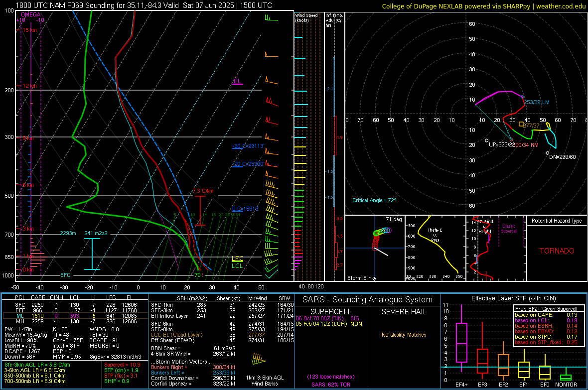
Task: Click the Inf. Temp. Adv. panel header
Action: pos(334,20)
